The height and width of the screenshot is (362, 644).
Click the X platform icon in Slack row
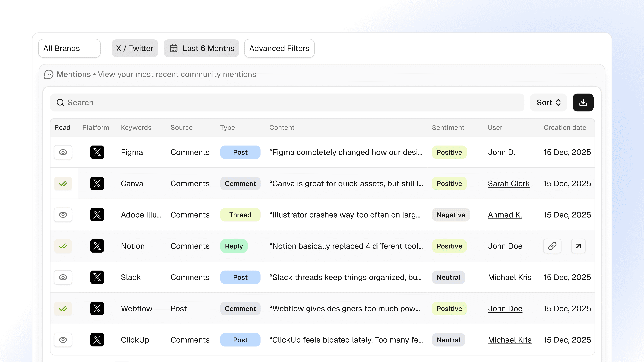pos(97,277)
